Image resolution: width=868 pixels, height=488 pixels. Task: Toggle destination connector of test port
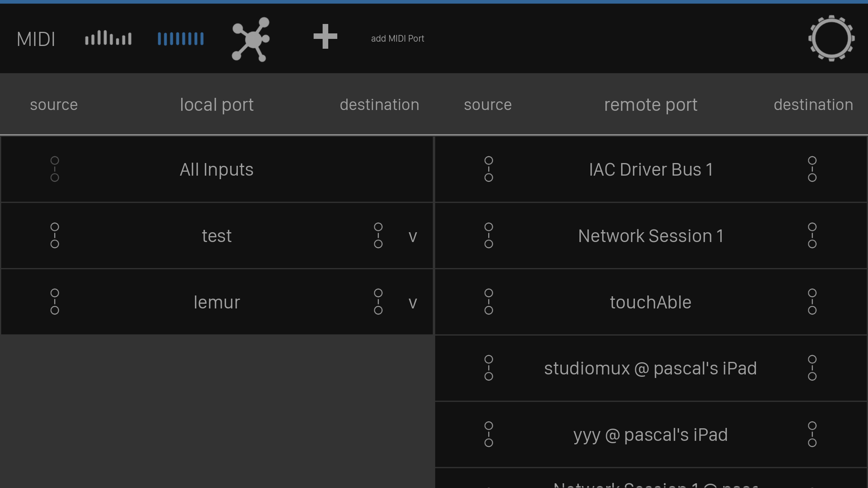378,236
